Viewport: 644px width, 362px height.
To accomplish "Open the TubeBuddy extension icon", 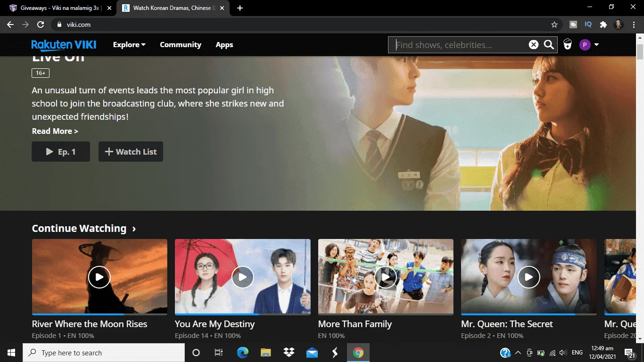I will pos(573,25).
